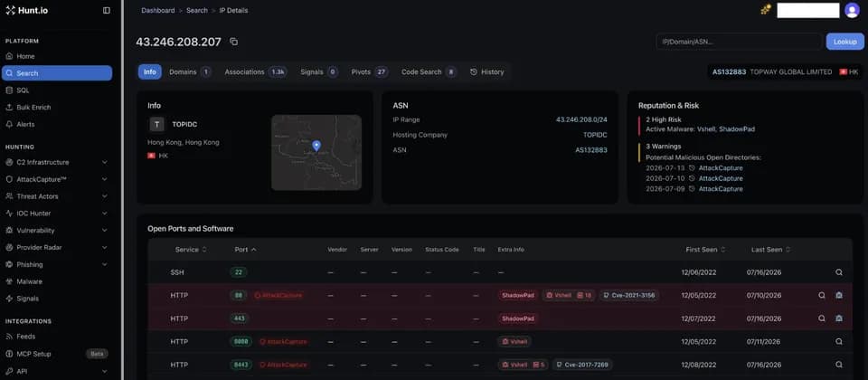
Task: Sort table by First Seen column
Action: click(x=705, y=250)
